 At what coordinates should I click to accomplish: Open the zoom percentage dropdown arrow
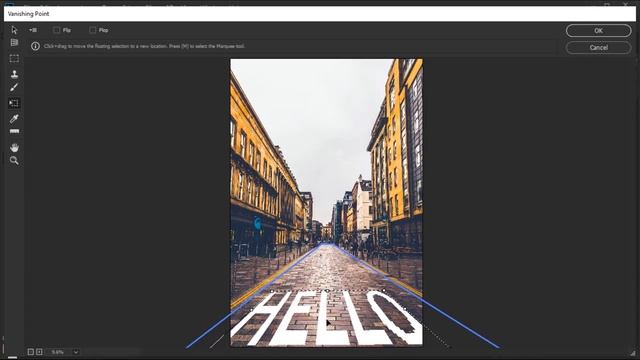[76, 351]
